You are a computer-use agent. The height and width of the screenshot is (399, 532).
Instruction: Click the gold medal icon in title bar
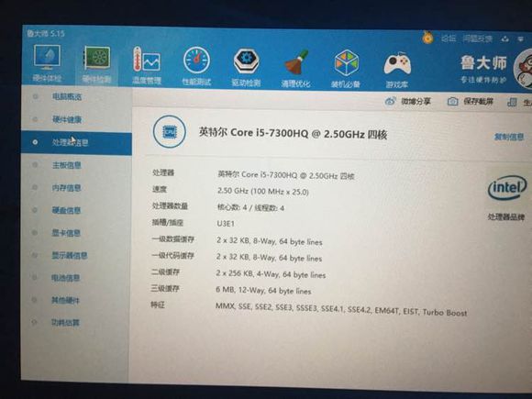click(427, 37)
